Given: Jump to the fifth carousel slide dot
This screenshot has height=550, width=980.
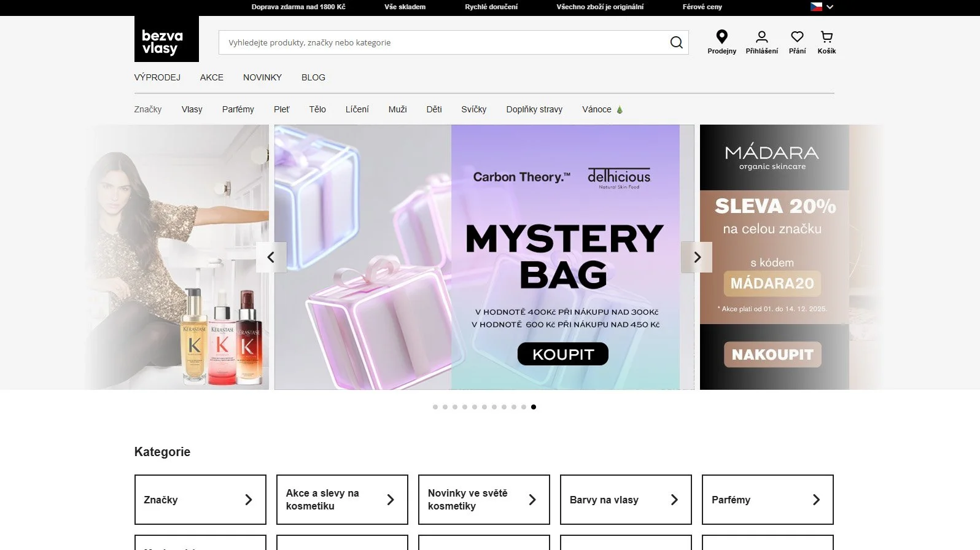Looking at the screenshot, I should click(x=475, y=407).
